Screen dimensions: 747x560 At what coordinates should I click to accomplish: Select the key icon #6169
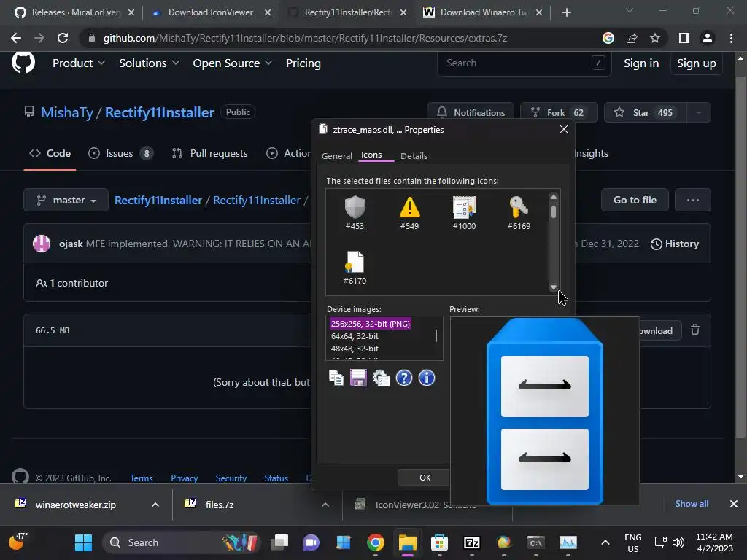tap(519, 213)
